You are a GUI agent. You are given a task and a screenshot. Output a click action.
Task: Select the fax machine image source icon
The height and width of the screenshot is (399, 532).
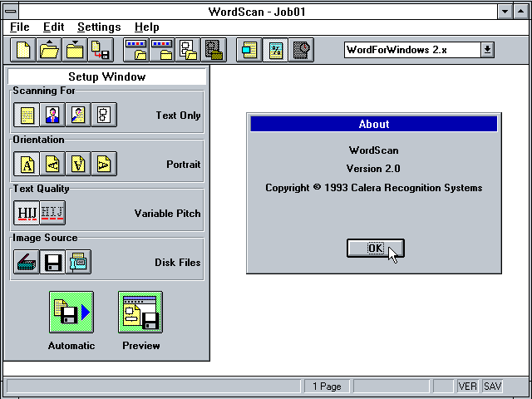pos(78,262)
